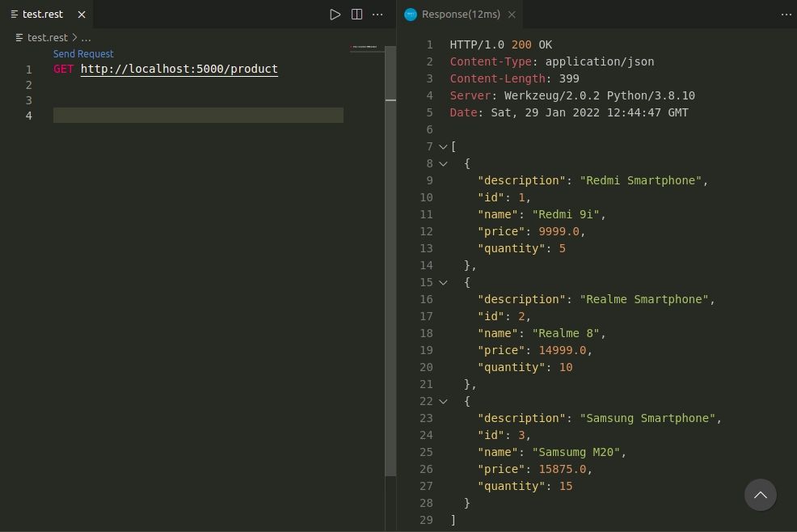797x532 pixels.
Task: Click the HTTP/1.0 200 OK status line
Action: pos(500,44)
